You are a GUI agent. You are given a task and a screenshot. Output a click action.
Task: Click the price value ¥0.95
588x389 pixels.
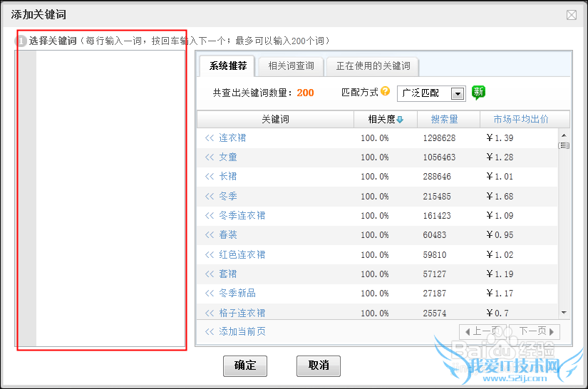[x=500, y=235]
